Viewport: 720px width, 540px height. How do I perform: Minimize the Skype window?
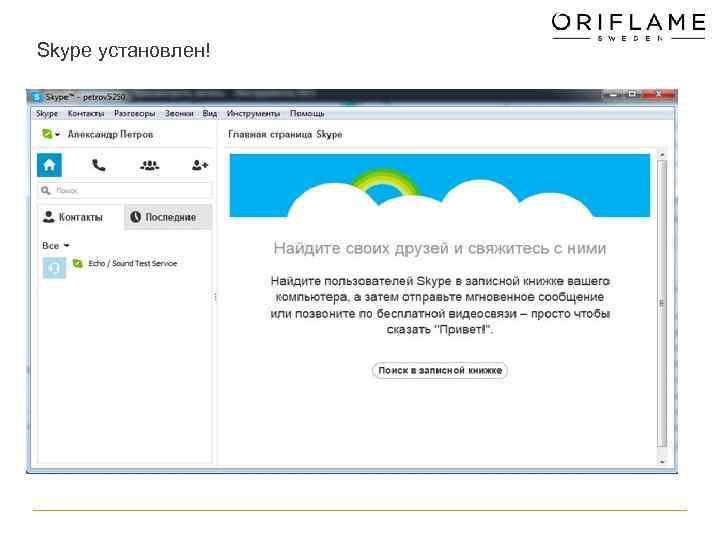613,94
